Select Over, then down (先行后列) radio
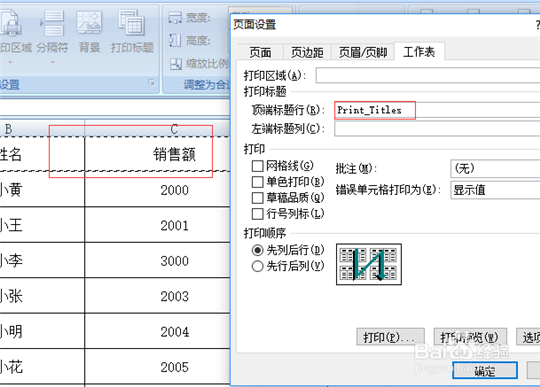Viewport: 540px width, 387px height. (x=258, y=266)
